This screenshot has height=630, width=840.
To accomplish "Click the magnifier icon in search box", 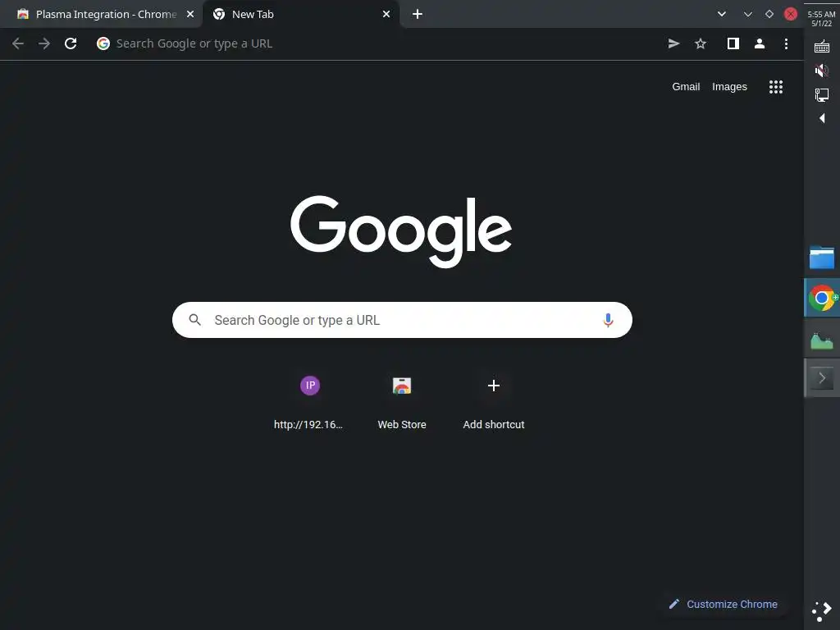I will [x=195, y=320].
